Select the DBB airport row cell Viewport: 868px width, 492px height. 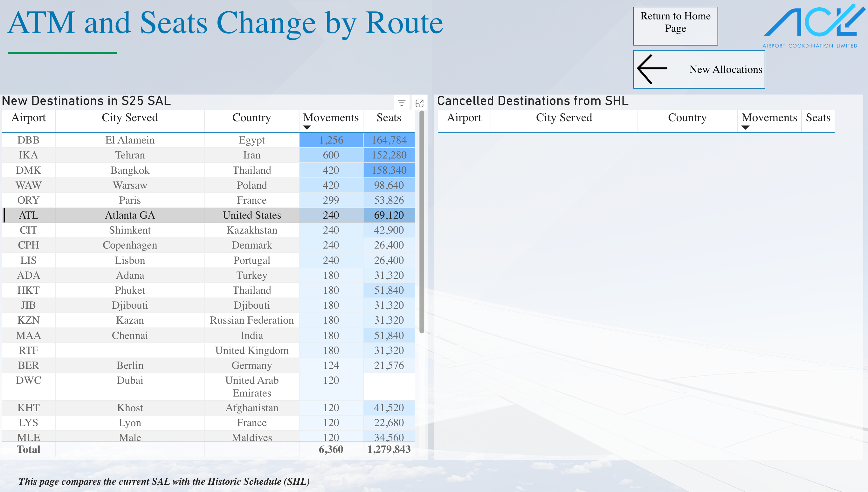[x=28, y=140]
